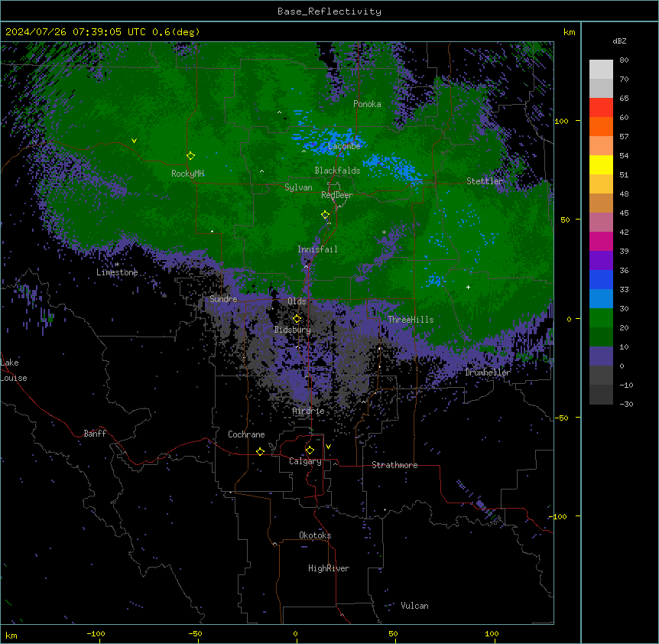Click the Sundre city label

click(x=223, y=299)
